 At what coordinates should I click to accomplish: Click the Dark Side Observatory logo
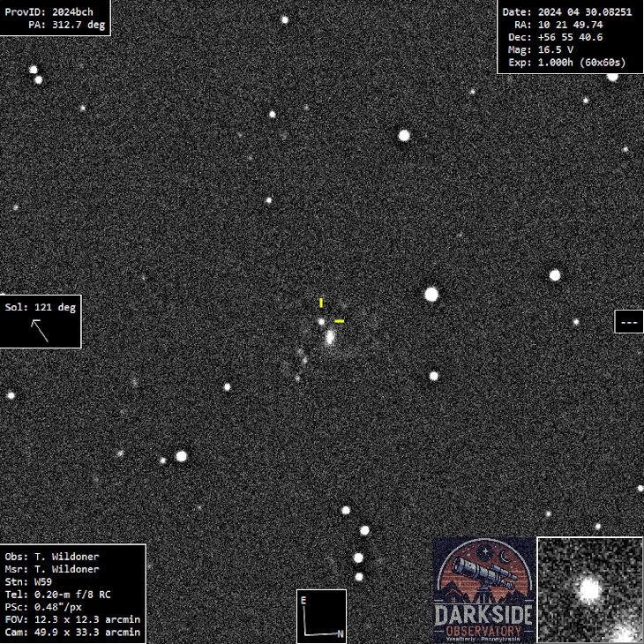click(483, 590)
